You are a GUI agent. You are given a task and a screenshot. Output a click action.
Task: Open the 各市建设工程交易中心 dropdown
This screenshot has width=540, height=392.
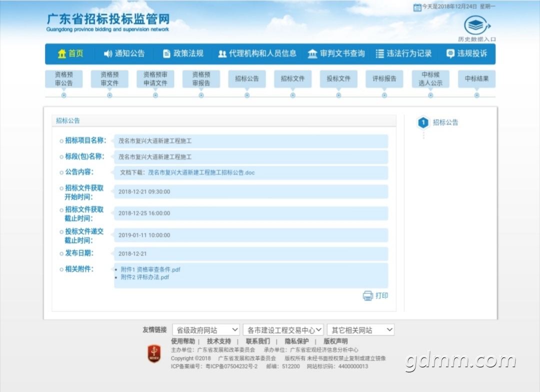pos(283,330)
